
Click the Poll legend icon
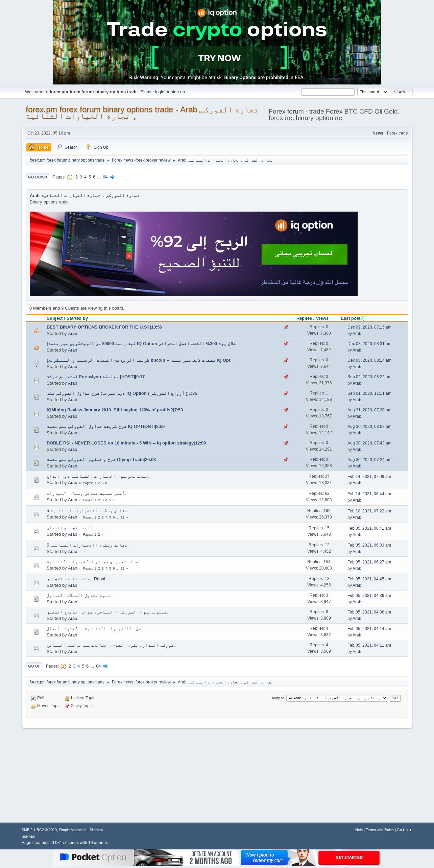coord(33,698)
